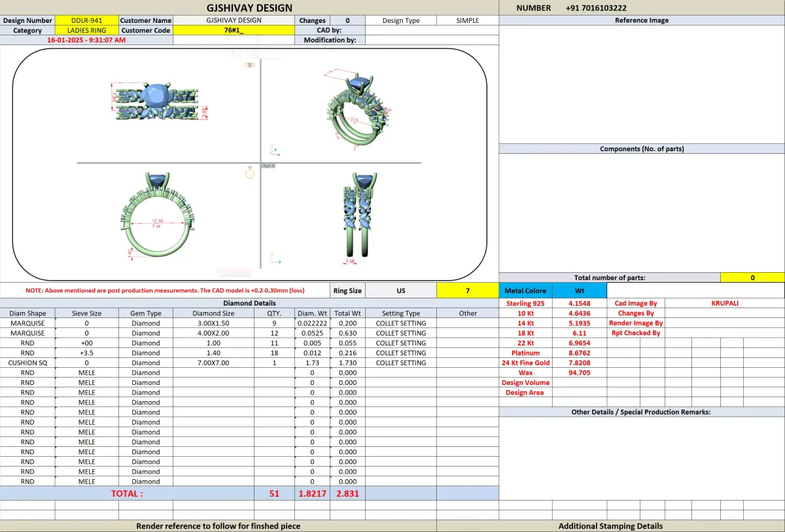Click the CUSHION SQ shape cell
Image resolution: width=785 pixels, height=532 pixels.
click(27, 363)
